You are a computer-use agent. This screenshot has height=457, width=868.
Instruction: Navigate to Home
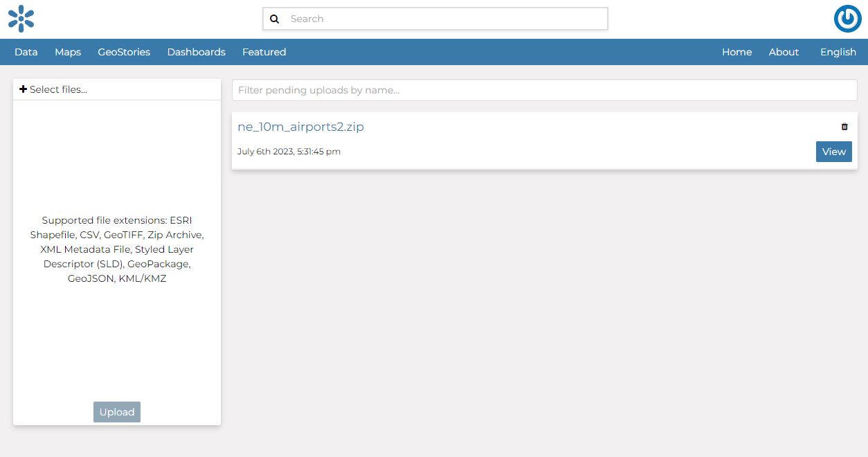736,52
